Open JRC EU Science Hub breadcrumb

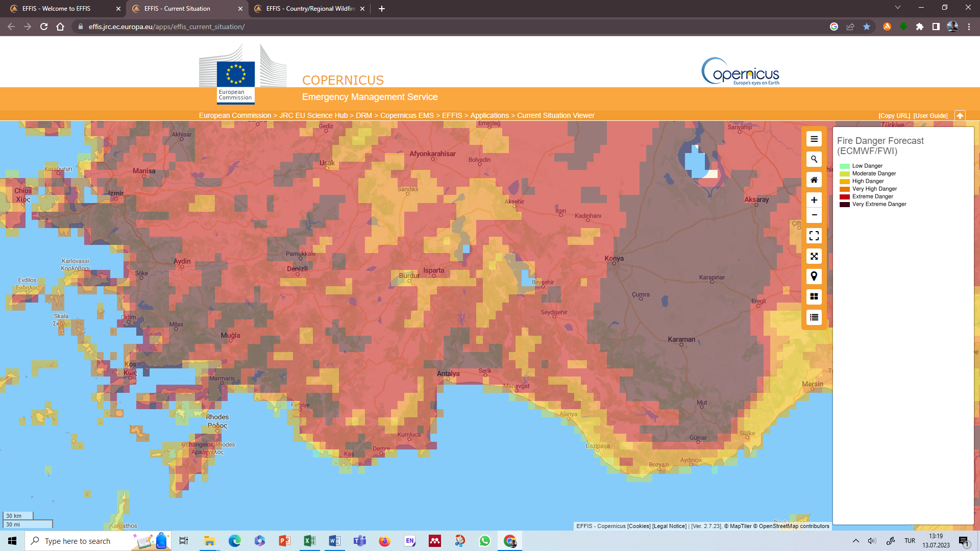pos(313,115)
